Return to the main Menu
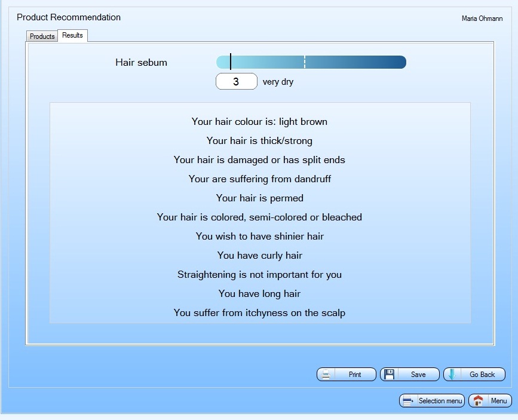Viewport: 518px width, 420px height. [491, 401]
